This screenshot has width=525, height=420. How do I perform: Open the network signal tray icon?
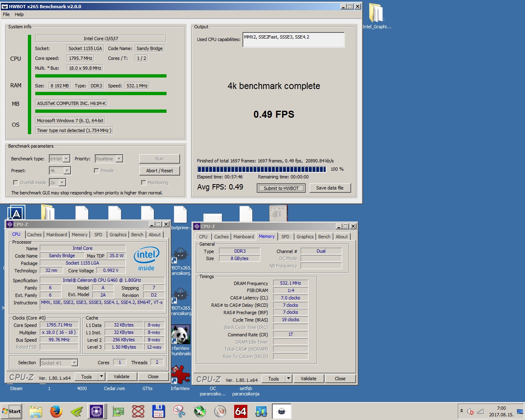(480, 411)
